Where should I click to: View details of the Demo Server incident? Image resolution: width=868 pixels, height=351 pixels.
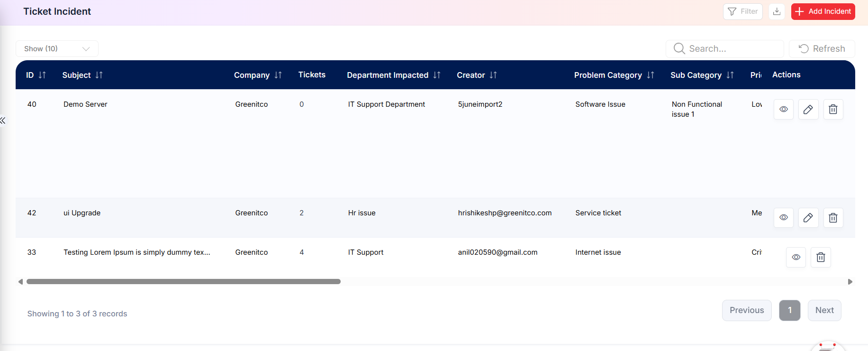(x=784, y=110)
